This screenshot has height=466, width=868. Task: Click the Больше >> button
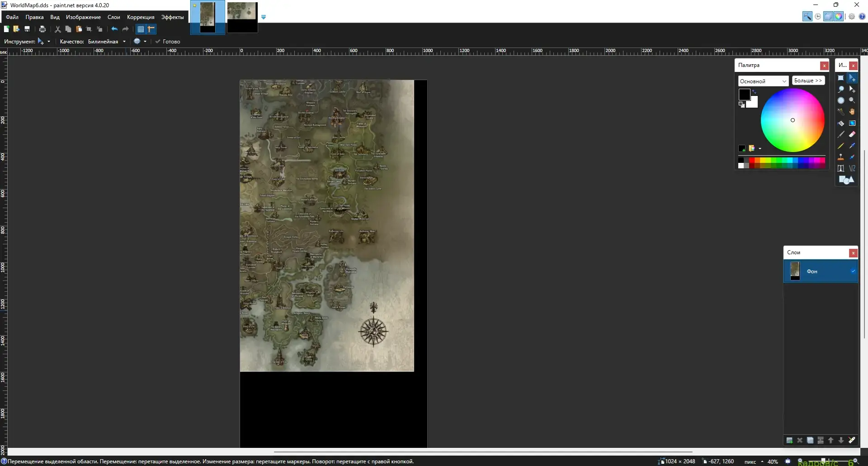(808, 81)
